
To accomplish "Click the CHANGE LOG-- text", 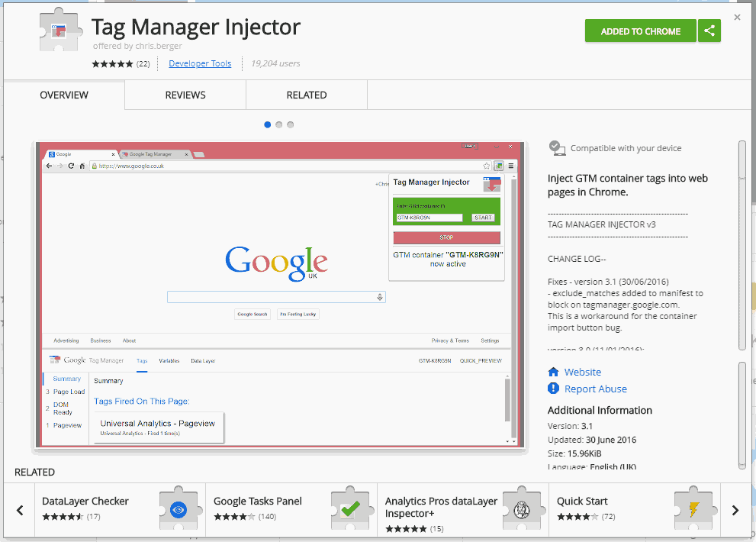I will point(577,259).
